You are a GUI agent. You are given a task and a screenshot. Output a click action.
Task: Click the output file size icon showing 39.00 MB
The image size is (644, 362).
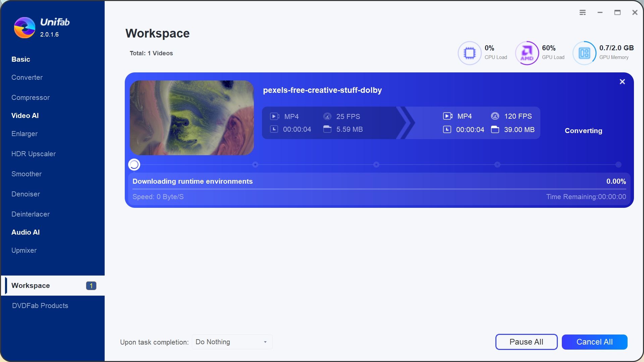[495, 129]
